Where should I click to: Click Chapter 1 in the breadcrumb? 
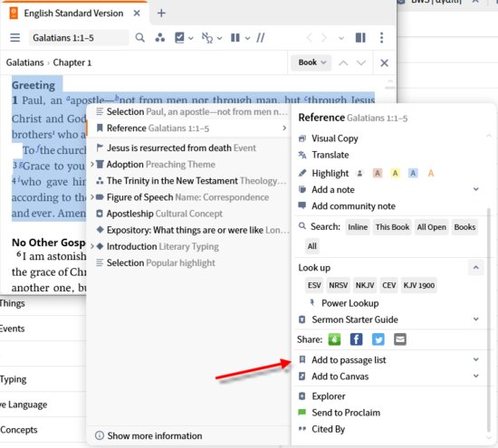tap(72, 62)
